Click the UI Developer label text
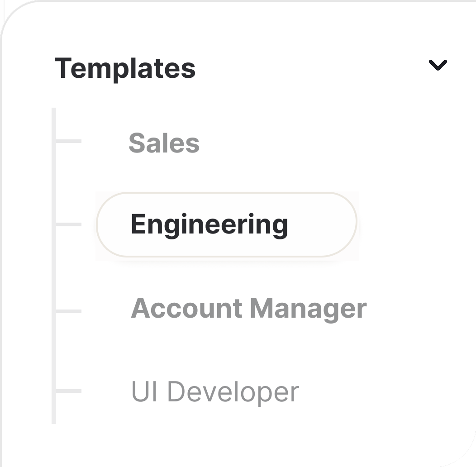The width and height of the screenshot is (476, 467). click(x=215, y=390)
